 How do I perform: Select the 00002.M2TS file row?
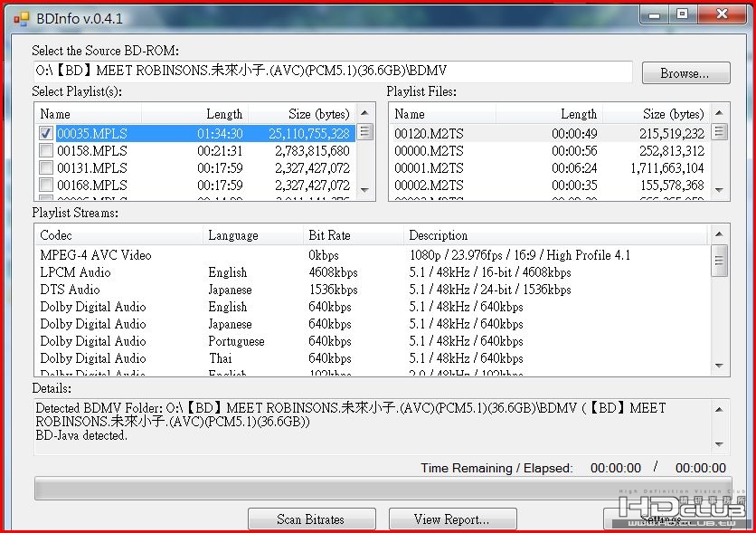tap(550, 185)
